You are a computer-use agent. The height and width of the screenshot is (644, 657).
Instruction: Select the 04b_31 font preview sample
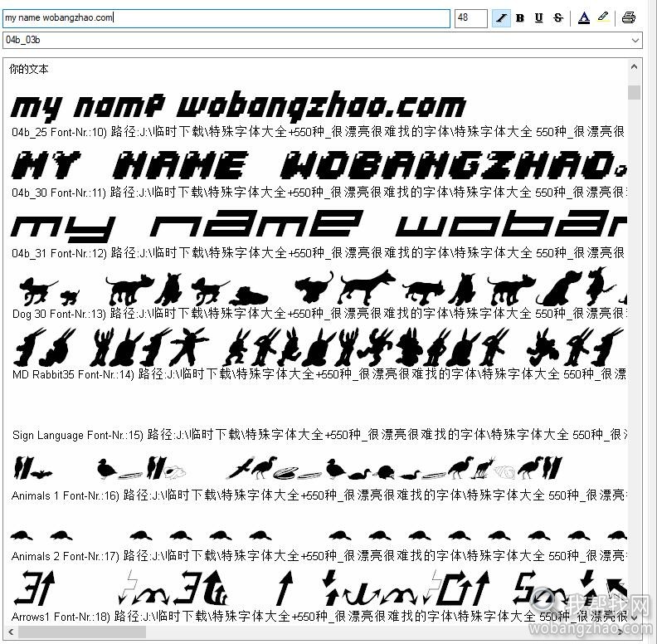point(319,226)
